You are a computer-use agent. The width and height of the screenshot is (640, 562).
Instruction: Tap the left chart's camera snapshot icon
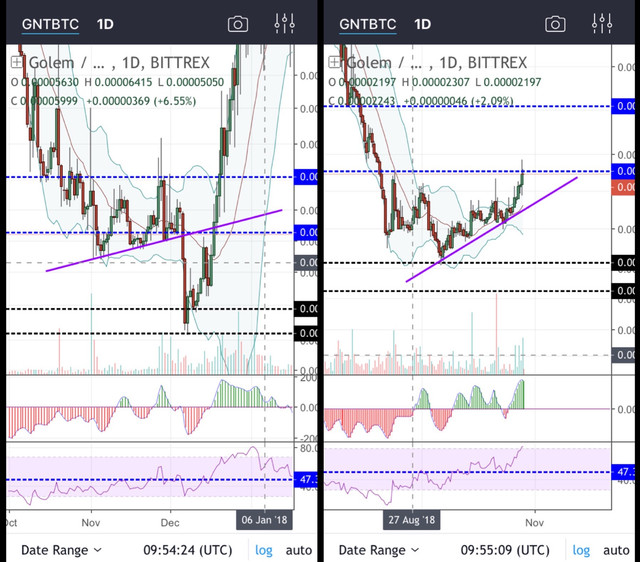coord(238,24)
